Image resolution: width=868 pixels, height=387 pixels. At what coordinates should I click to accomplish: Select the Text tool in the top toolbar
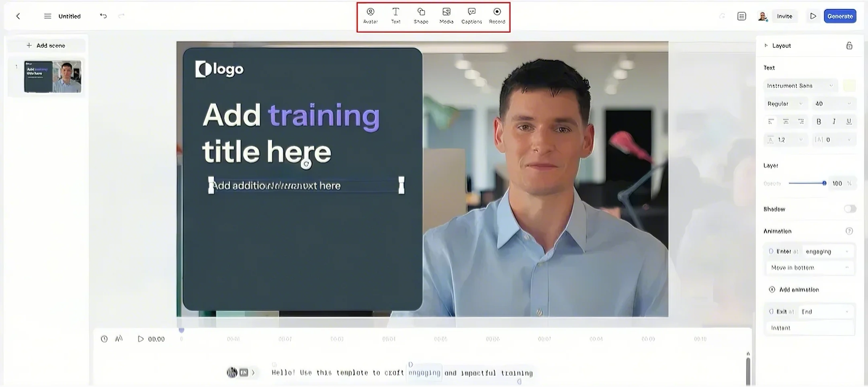(396, 16)
